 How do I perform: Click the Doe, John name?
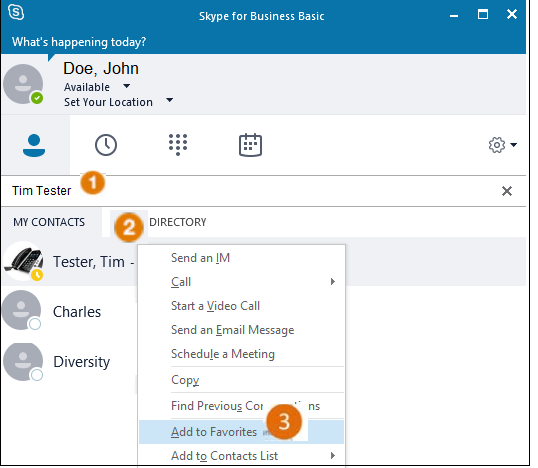click(x=101, y=69)
